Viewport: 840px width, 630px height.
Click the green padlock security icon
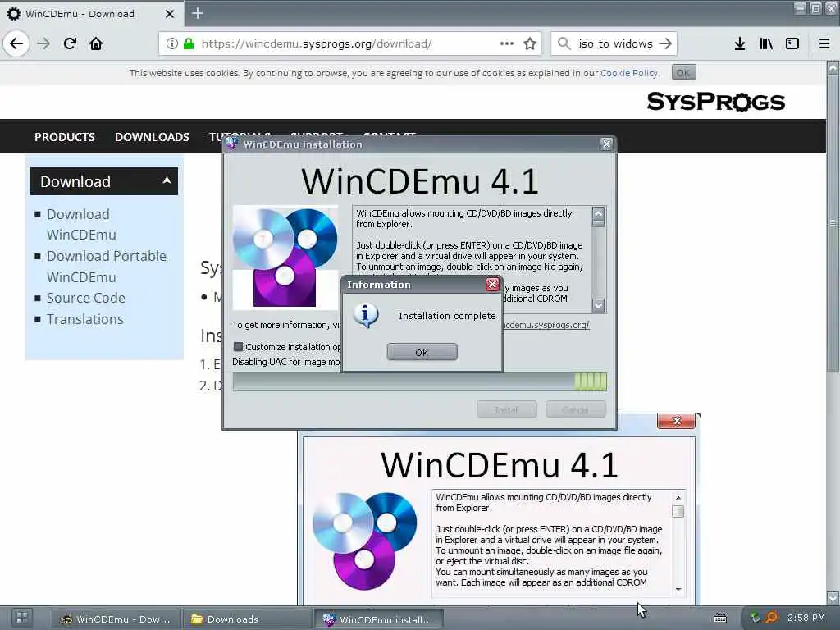[189, 43]
